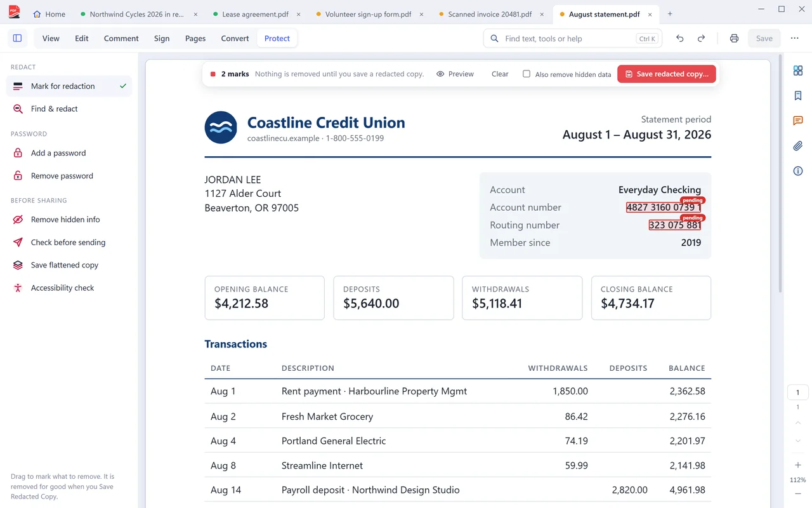Go to previous page with up chevron
The height and width of the screenshot is (508, 812).
798,423
